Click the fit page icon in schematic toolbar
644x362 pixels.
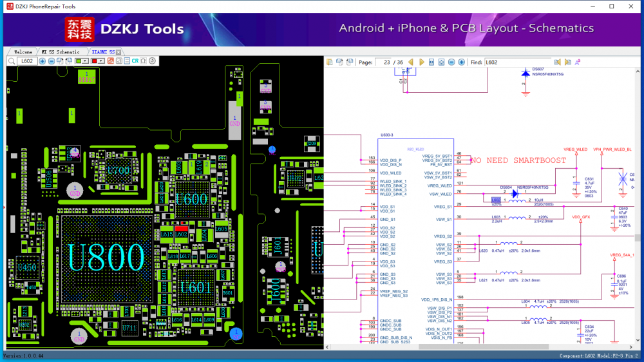pos(441,62)
